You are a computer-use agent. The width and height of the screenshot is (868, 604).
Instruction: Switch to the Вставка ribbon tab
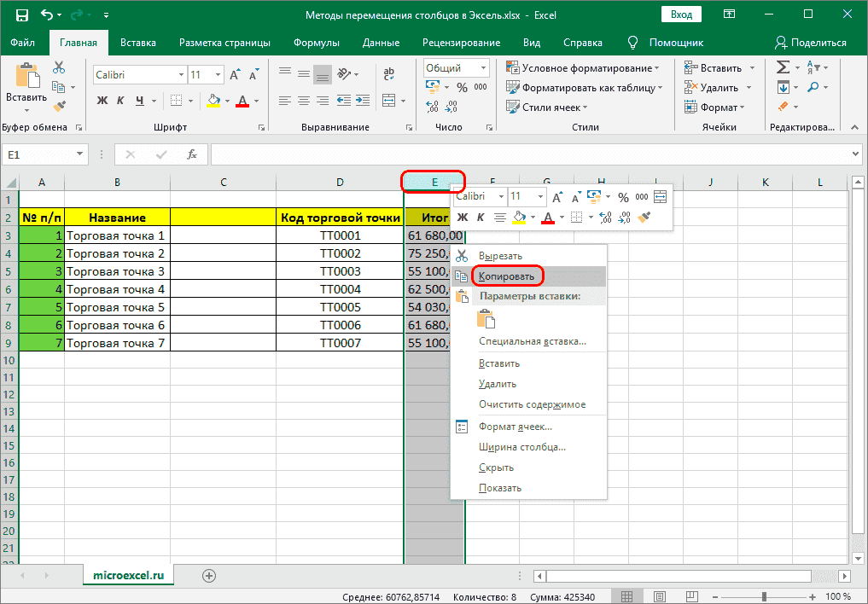point(137,42)
